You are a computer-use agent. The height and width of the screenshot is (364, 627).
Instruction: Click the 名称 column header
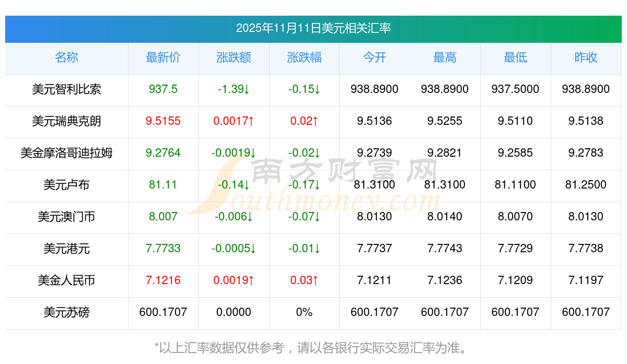pos(66,57)
